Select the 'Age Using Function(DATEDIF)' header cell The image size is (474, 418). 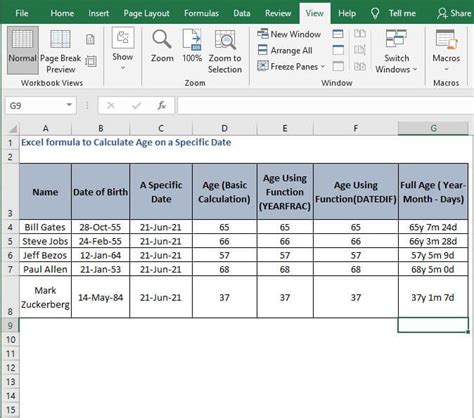tap(356, 192)
